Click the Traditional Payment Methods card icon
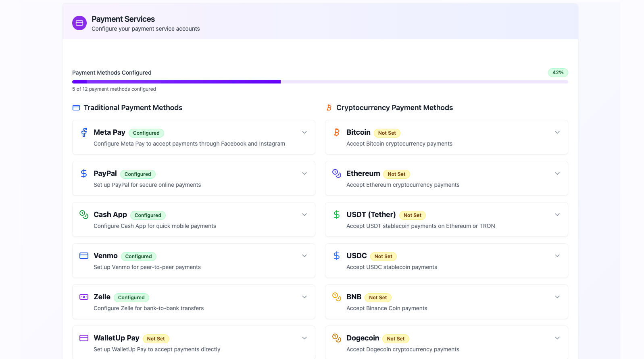The height and width of the screenshot is (359, 644). click(x=76, y=108)
